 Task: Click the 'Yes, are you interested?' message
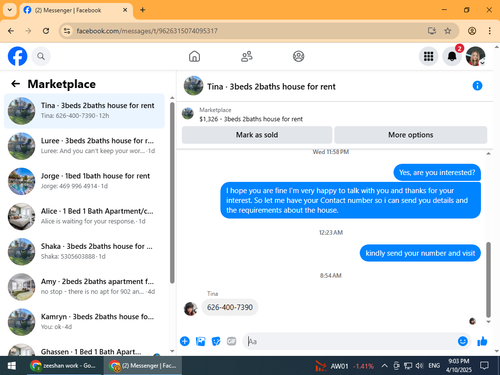click(437, 172)
